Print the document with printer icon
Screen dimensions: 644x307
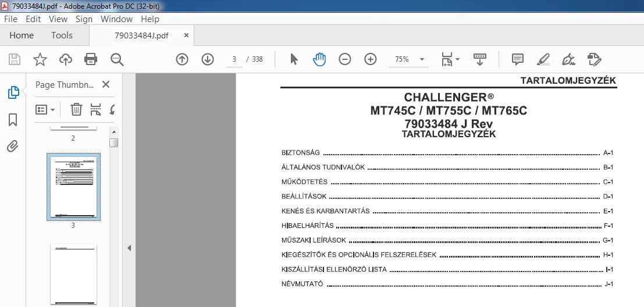click(x=91, y=59)
